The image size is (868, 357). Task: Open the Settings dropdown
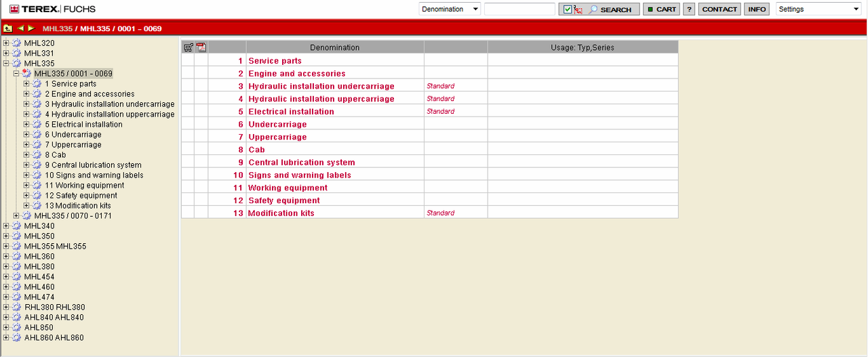[x=818, y=9]
